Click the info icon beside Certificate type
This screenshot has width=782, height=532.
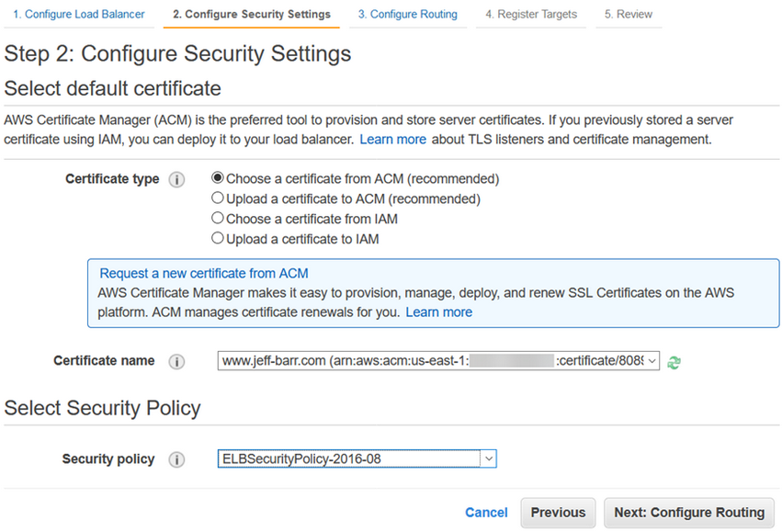pos(177,180)
